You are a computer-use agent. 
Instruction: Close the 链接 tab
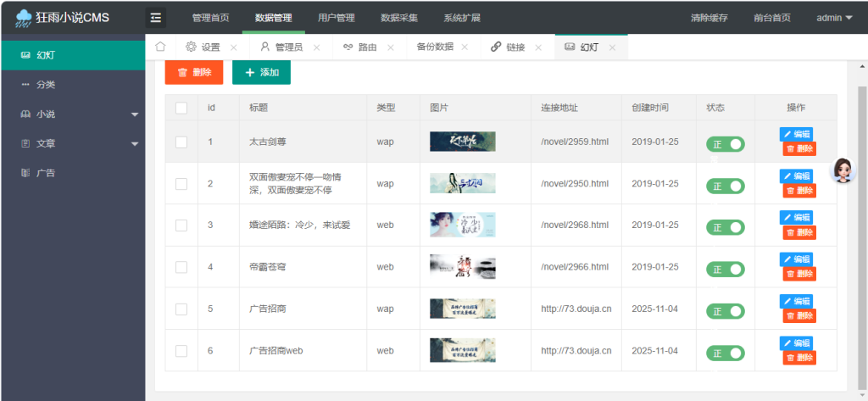click(538, 47)
